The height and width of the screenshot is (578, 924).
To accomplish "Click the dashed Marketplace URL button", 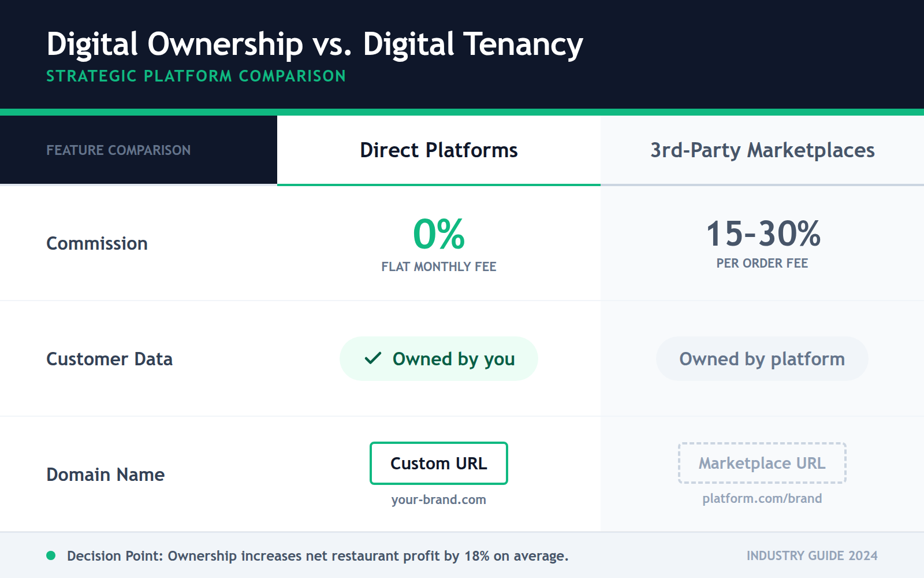I will (761, 463).
